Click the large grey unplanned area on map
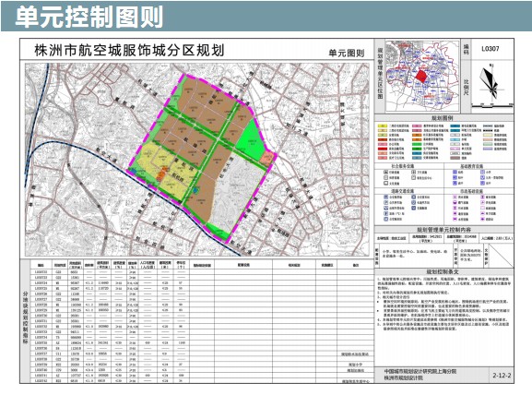The height and width of the screenshot is (395, 532). point(238,190)
